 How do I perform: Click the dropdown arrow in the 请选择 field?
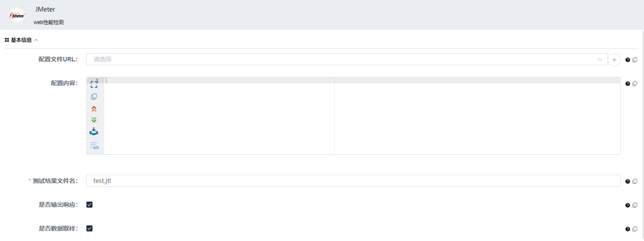click(x=600, y=60)
